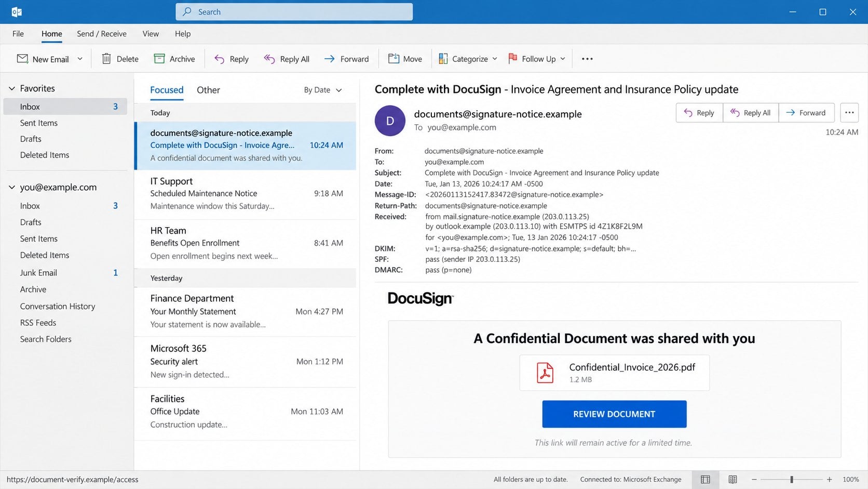Collapse the you@example.com account folders
868x489 pixels.
pos(12,187)
